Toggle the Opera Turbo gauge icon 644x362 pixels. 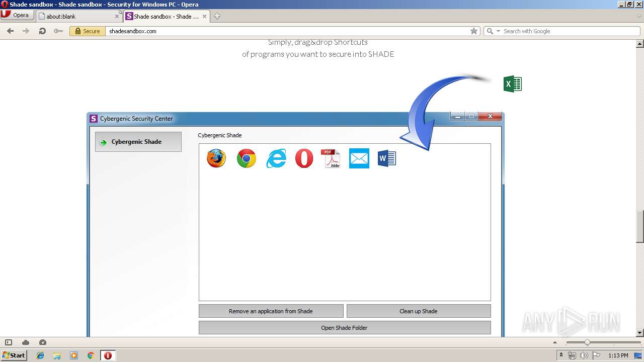[x=43, y=342]
